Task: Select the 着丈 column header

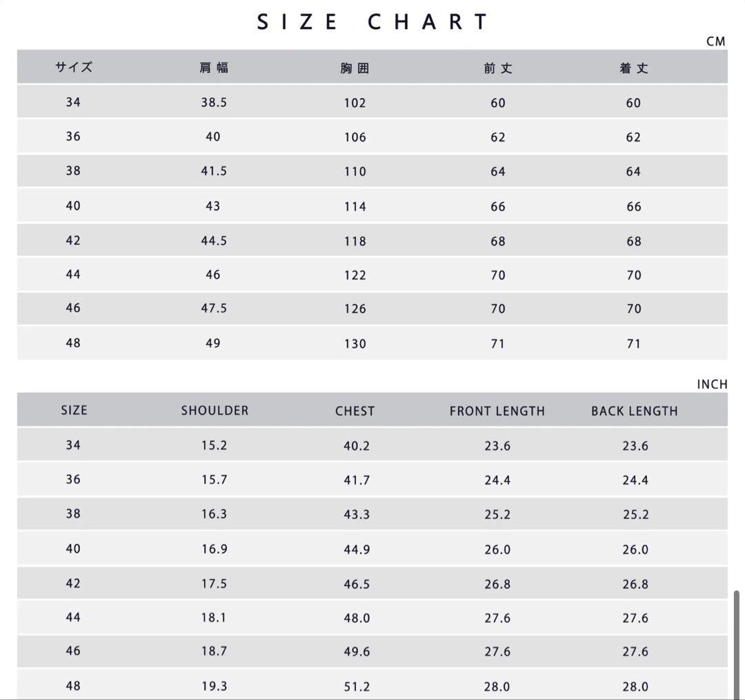Action: point(634,68)
